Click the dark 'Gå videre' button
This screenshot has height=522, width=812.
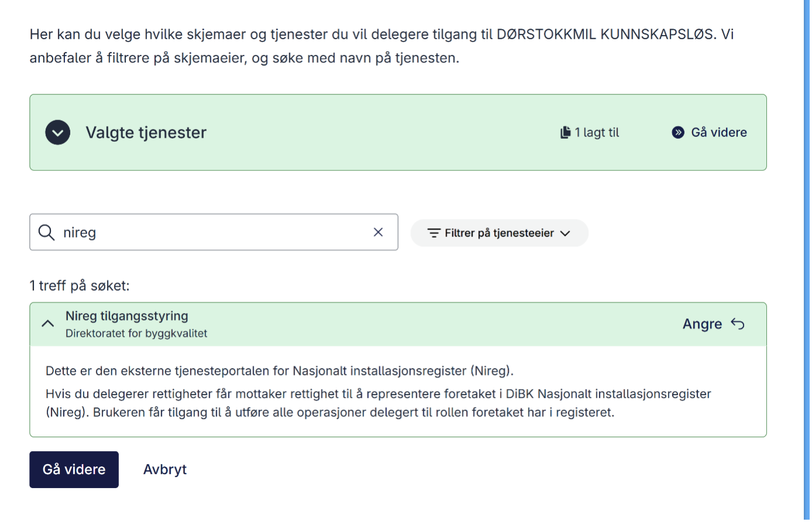pyautogui.click(x=74, y=469)
